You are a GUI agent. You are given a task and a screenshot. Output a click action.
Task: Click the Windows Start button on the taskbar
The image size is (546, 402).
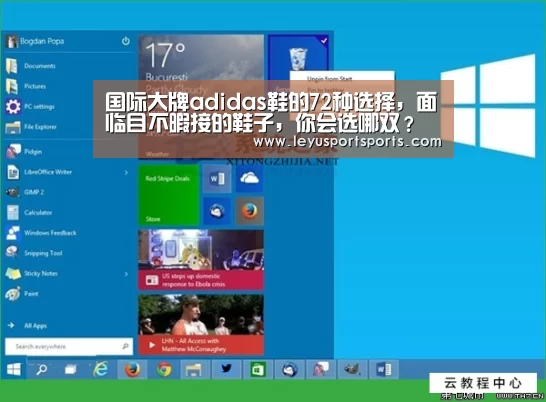coord(13,369)
